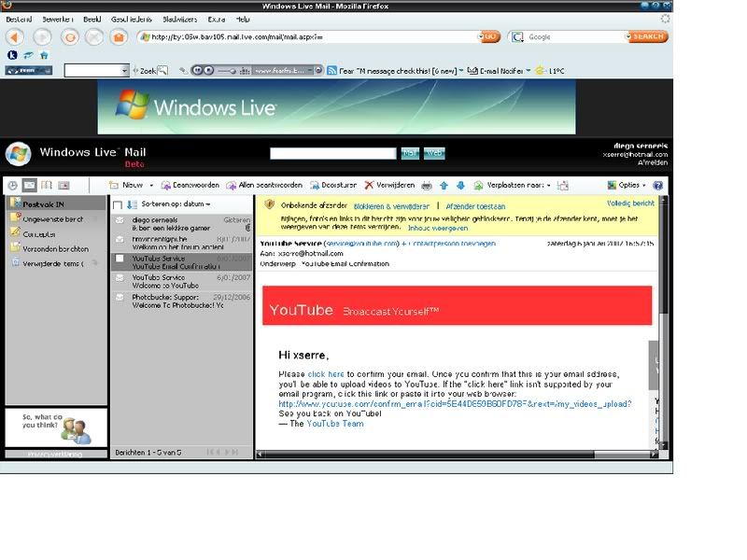Open the Bewerken menu
The image size is (747, 560).
tap(58, 20)
